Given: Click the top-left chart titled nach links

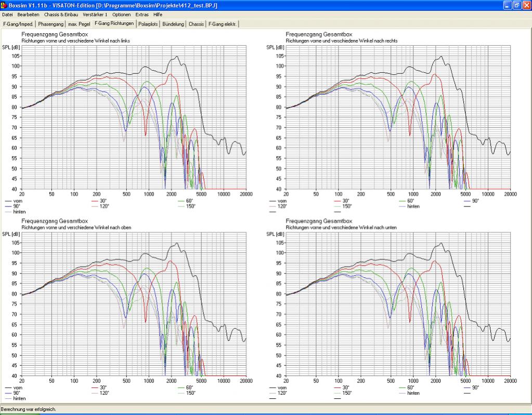Looking at the screenshot, I should point(134,118).
